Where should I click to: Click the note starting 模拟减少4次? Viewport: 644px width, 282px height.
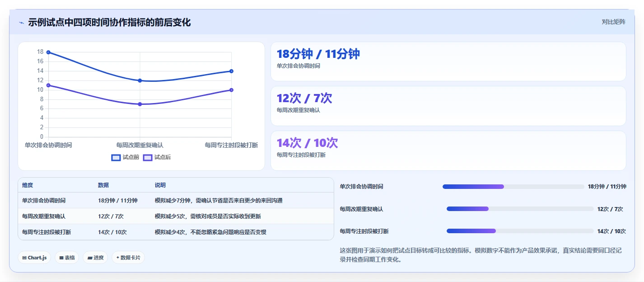tap(210, 232)
